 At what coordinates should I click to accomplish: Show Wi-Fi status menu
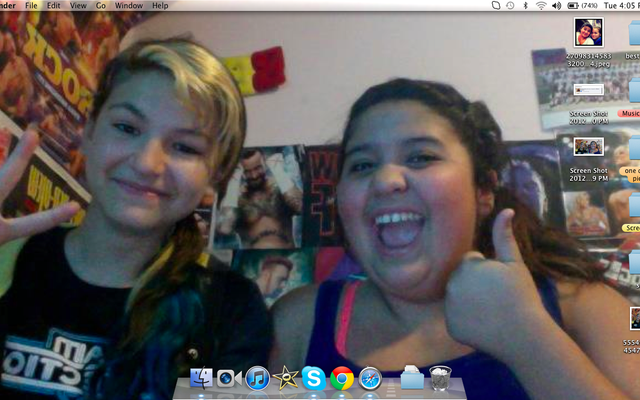pyautogui.click(x=541, y=6)
